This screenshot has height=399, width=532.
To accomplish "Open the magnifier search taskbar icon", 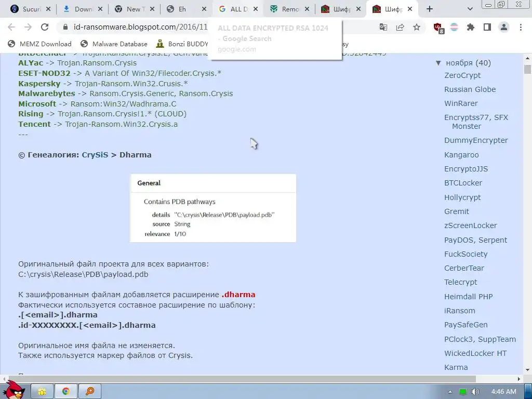I will (x=89, y=392).
